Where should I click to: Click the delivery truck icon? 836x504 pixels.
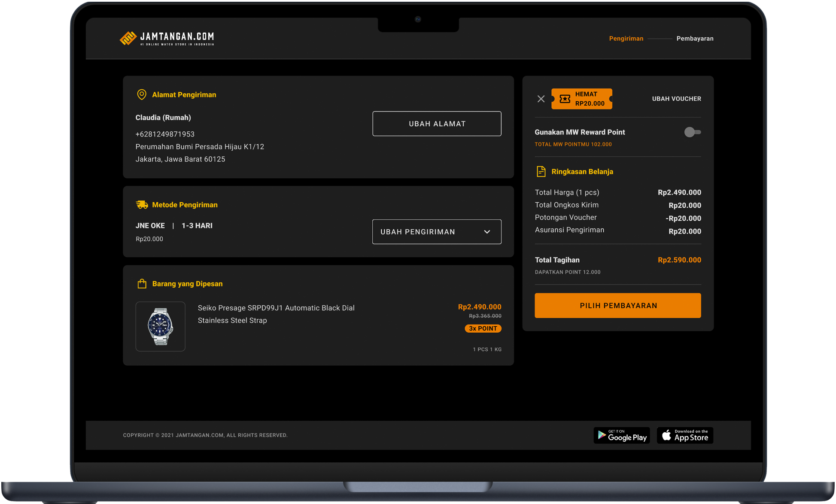(142, 205)
